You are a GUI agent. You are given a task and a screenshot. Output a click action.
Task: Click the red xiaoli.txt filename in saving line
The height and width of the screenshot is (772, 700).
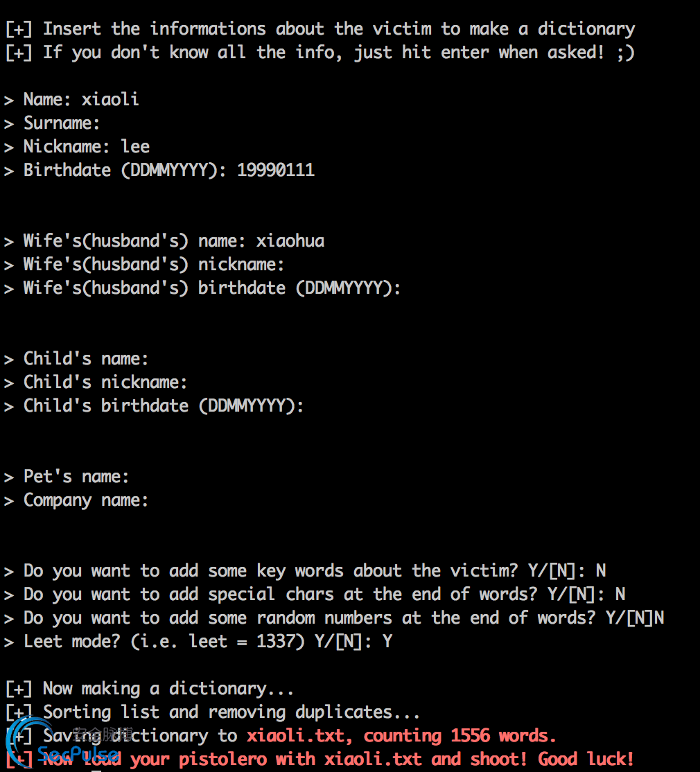[295, 736]
